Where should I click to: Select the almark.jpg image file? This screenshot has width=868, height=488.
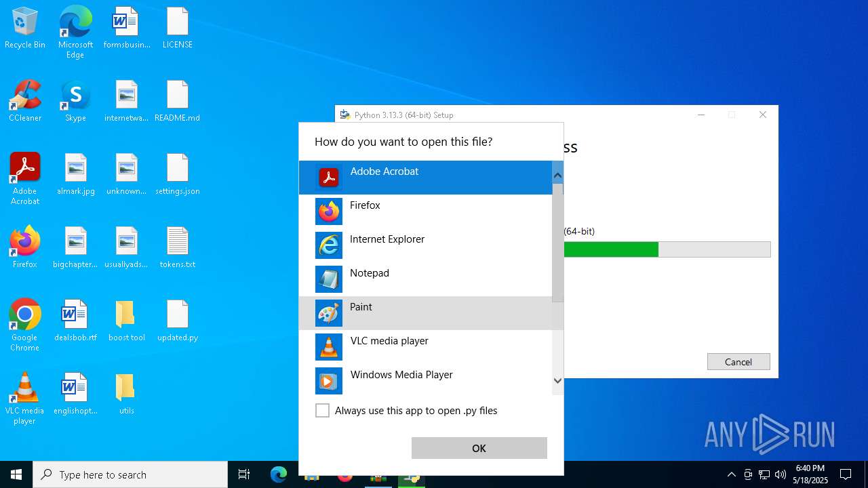75,175
